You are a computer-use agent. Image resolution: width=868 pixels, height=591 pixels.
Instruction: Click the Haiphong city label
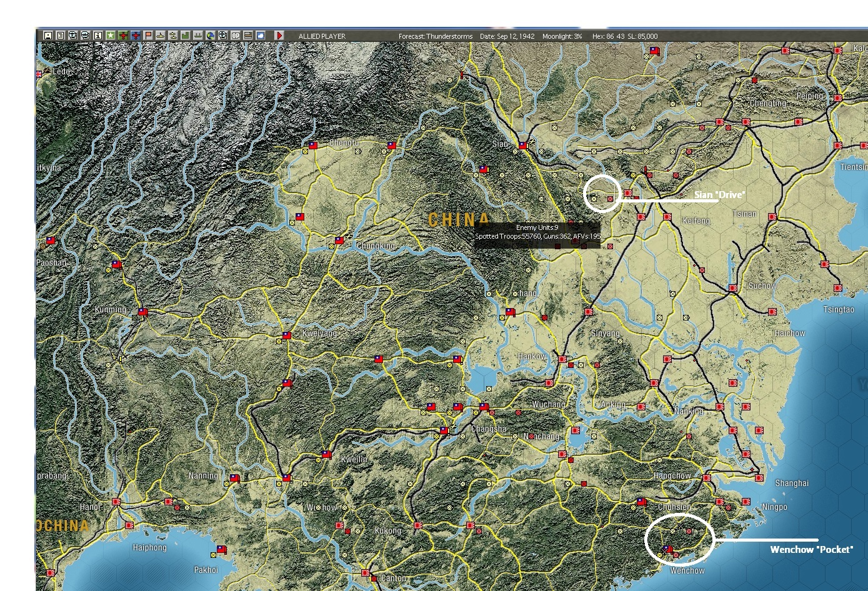(150, 548)
